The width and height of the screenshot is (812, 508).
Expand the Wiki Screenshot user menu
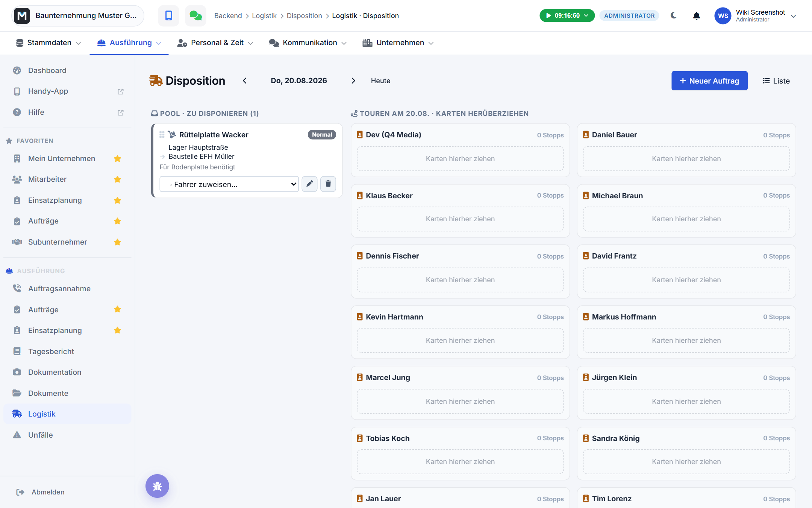click(793, 16)
